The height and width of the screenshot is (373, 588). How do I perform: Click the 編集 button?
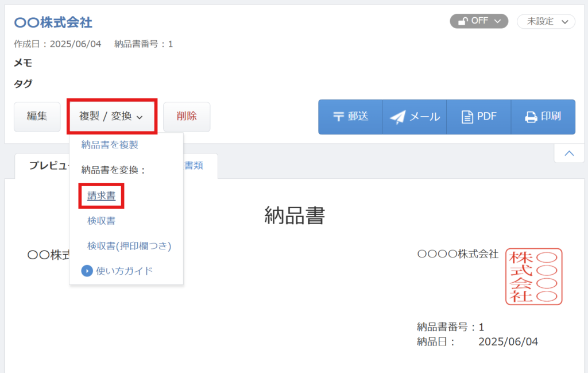(x=37, y=116)
